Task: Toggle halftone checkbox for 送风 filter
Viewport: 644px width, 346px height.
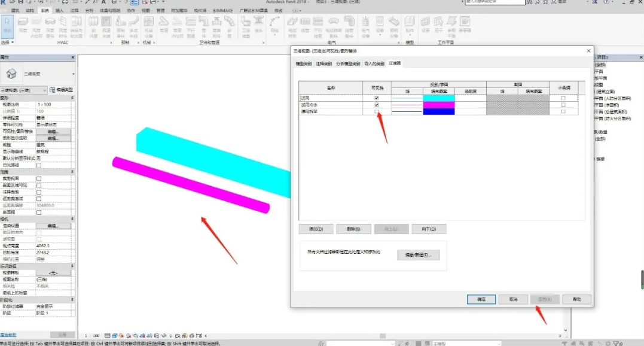Action: [x=563, y=98]
